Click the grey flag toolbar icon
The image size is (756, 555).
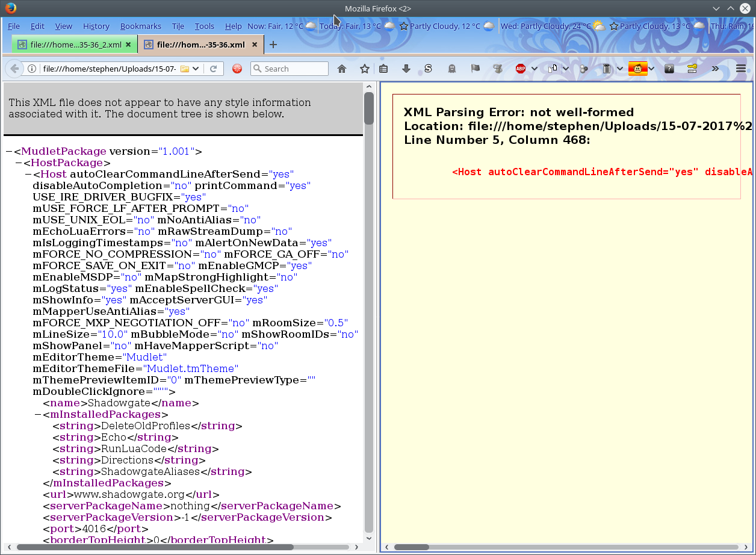click(x=475, y=69)
